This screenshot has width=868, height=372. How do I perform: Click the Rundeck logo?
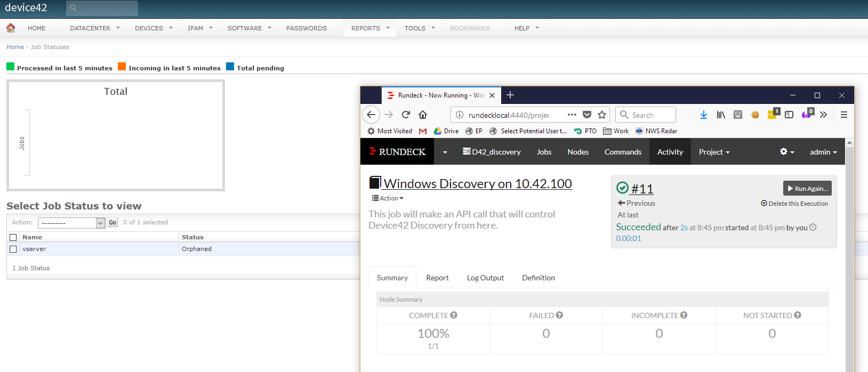tap(397, 152)
